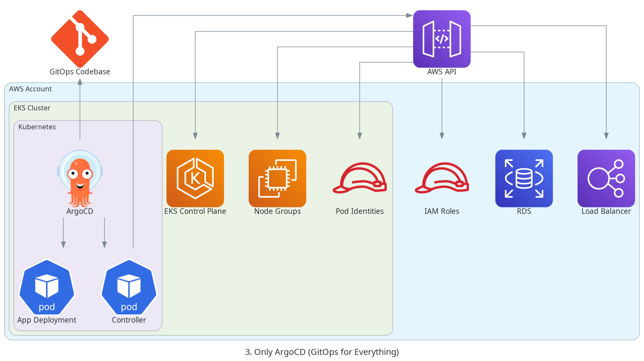Click the 'Controller' label

pos(129,320)
